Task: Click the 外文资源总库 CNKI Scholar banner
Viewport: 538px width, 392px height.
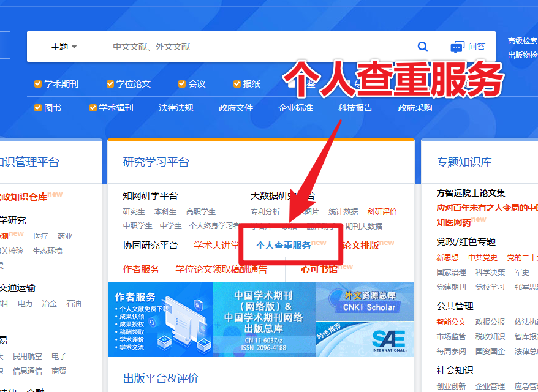Action: (x=365, y=301)
